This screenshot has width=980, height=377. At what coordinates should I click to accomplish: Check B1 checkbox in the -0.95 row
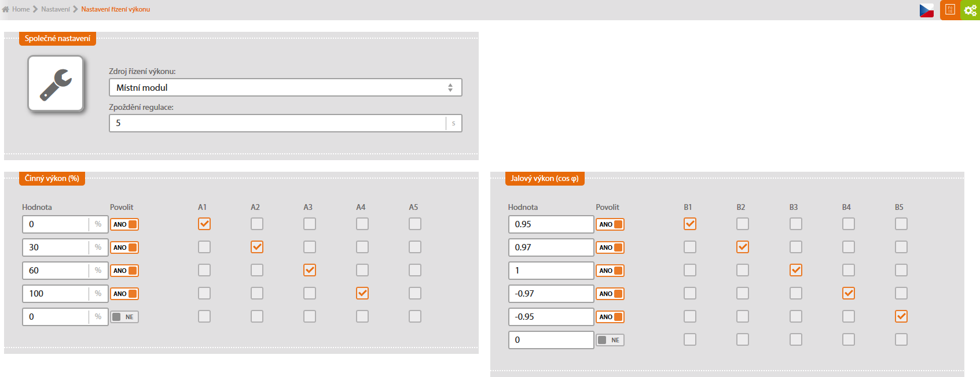click(x=690, y=316)
